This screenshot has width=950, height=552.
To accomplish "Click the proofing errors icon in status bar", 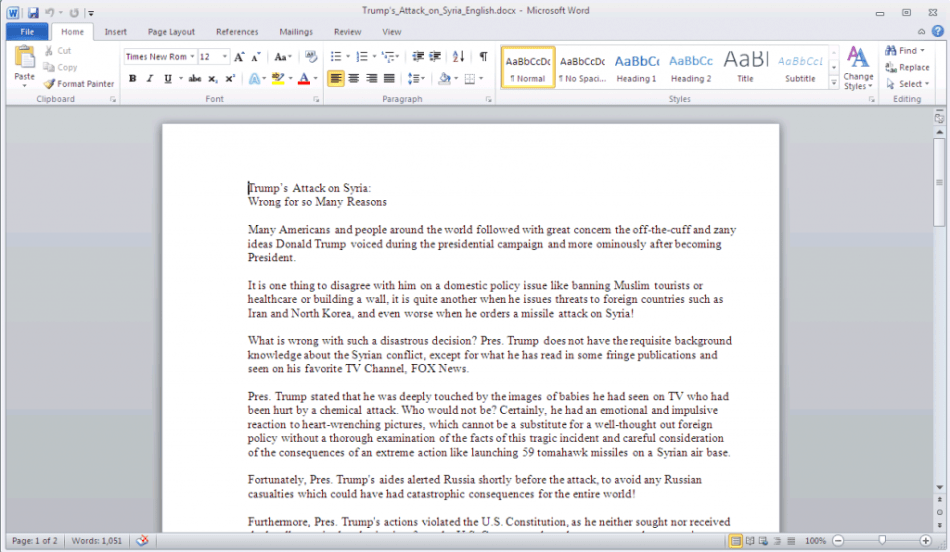I will (x=142, y=541).
